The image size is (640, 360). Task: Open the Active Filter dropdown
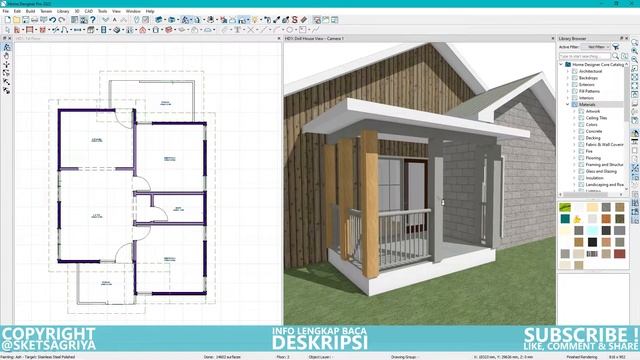tap(596, 47)
